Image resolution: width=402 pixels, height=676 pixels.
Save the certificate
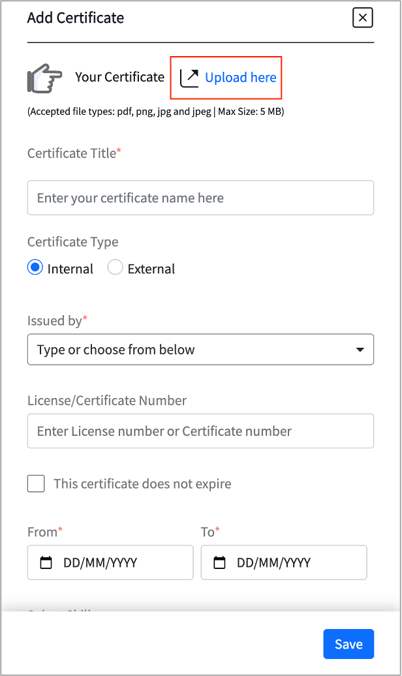(349, 644)
